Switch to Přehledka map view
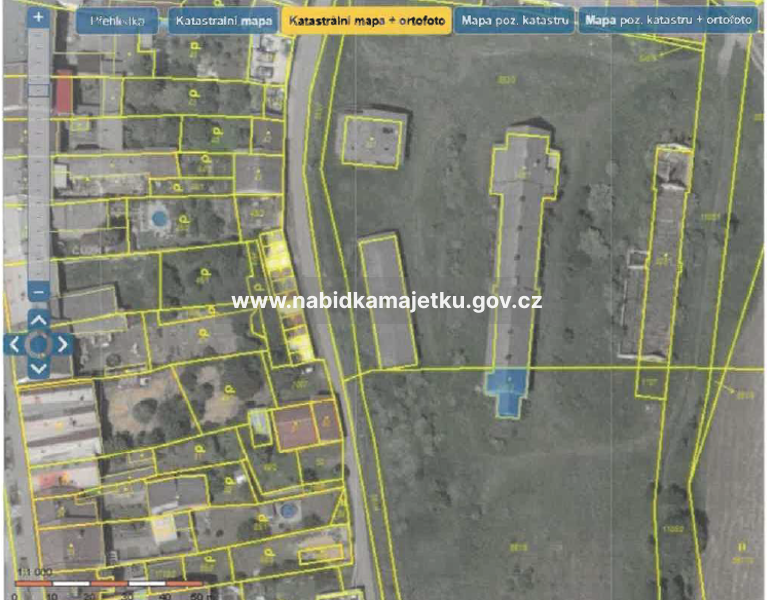 [118, 21]
